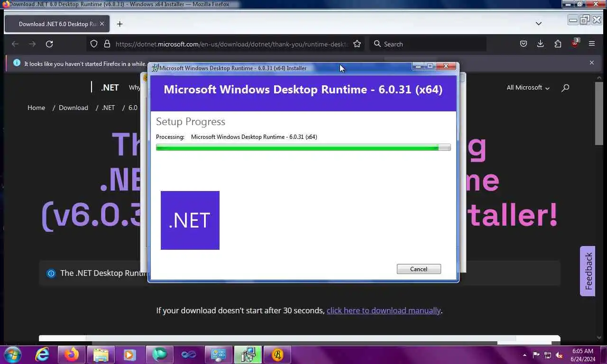The height and width of the screenshot is (364, 607).
Task: Select the 'Download .NET 6.0 Desktop' tab
Action: [57, 24]
